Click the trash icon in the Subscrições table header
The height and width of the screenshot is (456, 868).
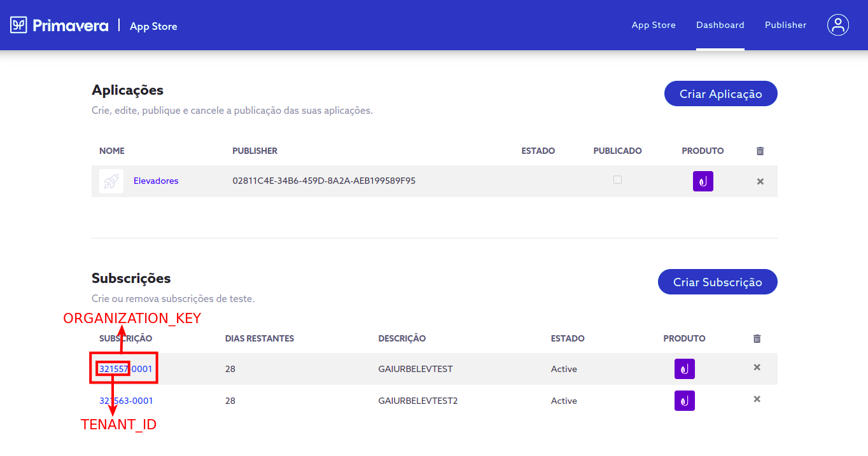pos(757,338)
